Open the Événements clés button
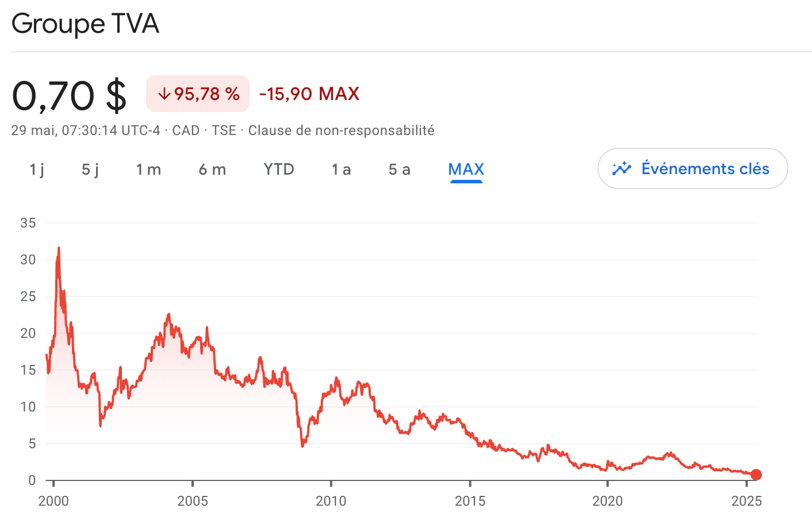812x531 pixels. [x=692, y=168]
